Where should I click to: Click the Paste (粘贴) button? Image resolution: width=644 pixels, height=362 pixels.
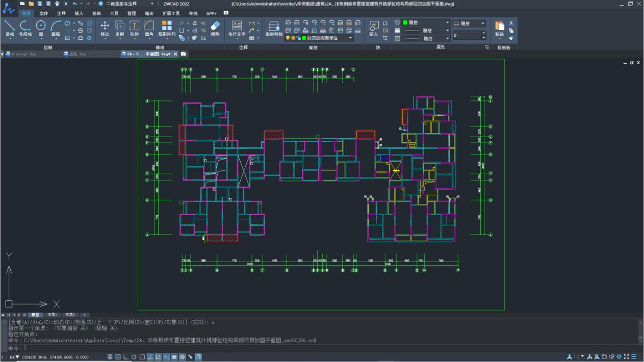point(499,29)
